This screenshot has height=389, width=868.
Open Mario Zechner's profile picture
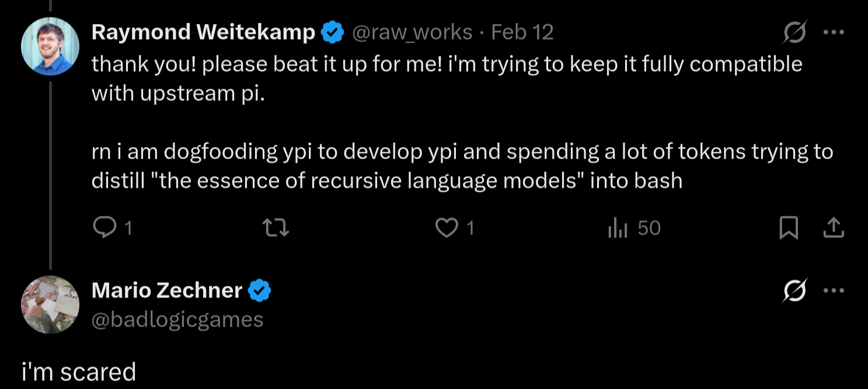[x=50, y=304]
